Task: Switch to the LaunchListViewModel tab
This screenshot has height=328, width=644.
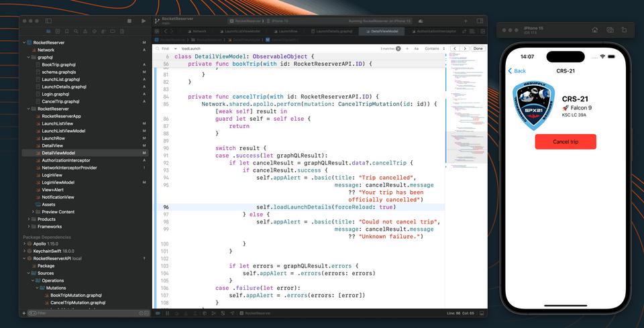Action: pos(239,32)
